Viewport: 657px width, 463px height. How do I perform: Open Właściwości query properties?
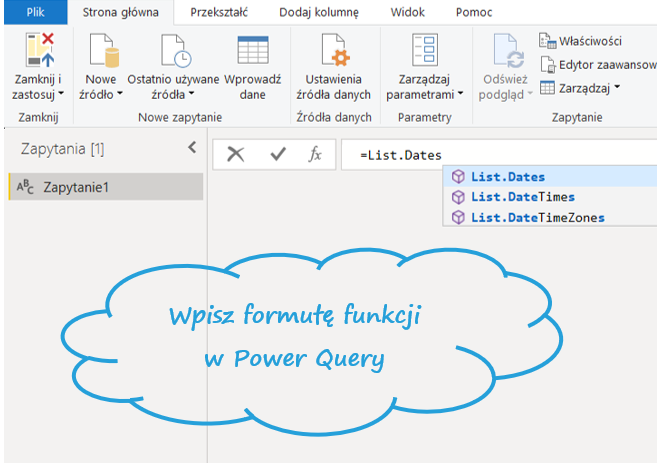[582, 41]
